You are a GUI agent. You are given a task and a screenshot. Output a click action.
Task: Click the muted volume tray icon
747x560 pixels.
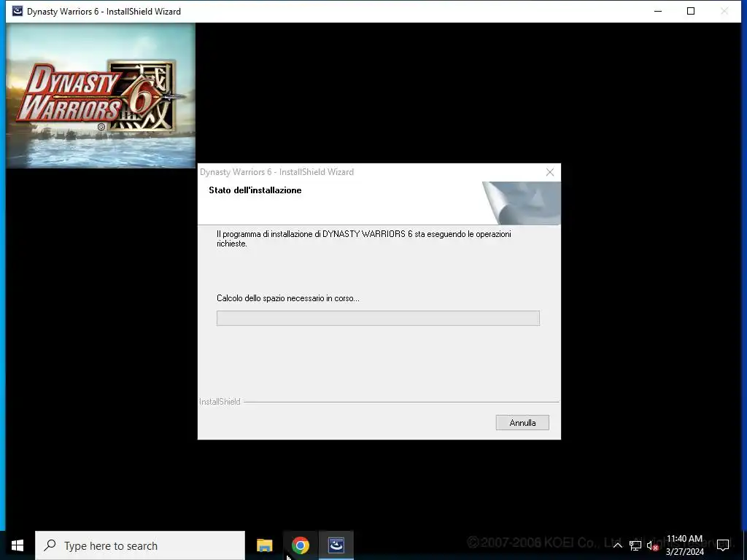coord(652,545)
